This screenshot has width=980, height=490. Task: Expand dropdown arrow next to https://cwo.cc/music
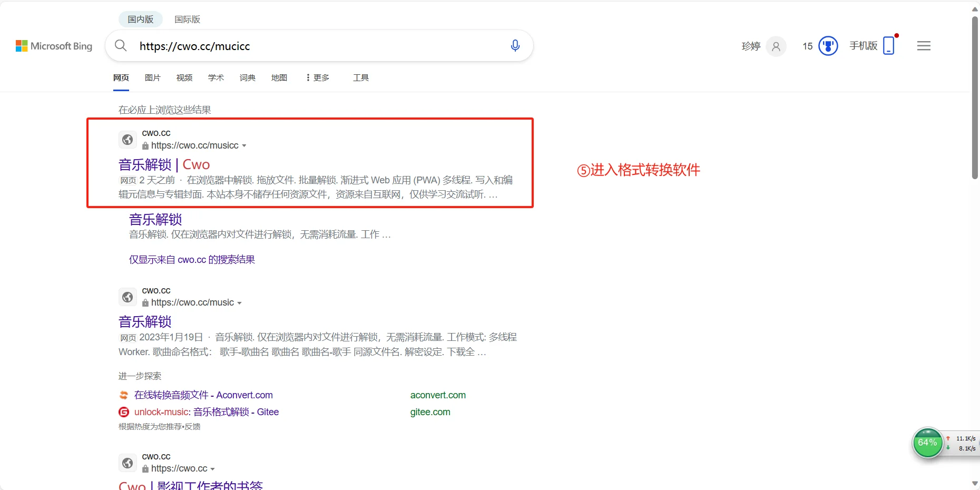239,303
